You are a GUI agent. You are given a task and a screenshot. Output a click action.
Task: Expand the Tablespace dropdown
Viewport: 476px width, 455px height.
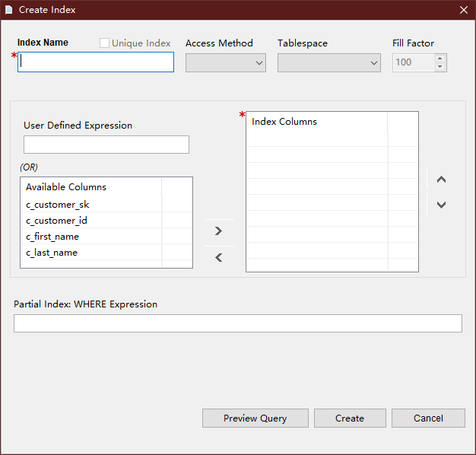point(328,63)
